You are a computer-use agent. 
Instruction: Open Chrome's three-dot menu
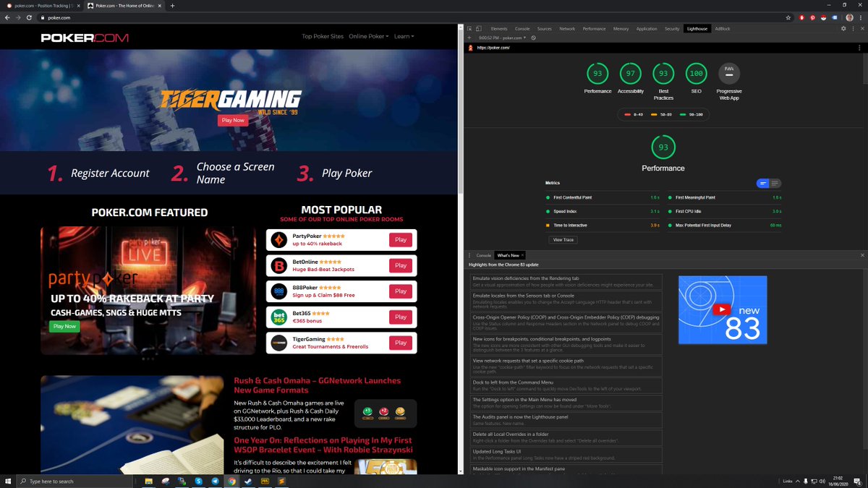tap(861, 17)
